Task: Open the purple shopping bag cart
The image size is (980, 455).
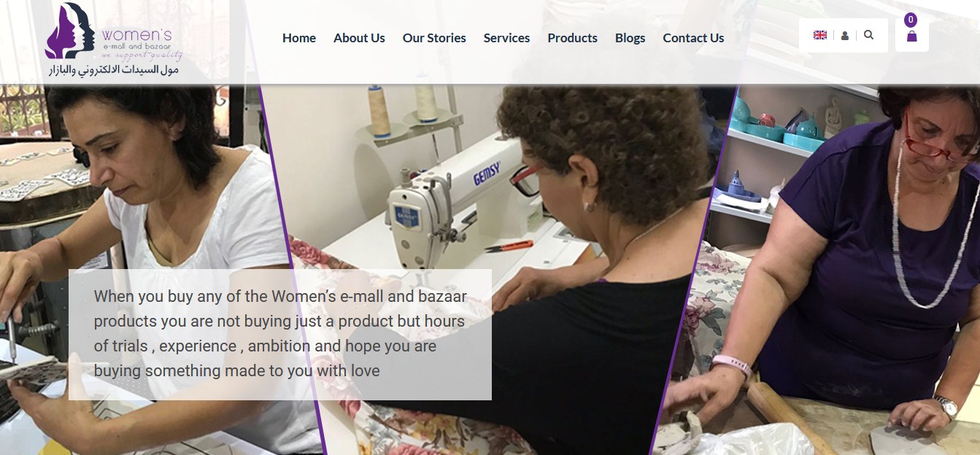Action: [x=911, y=36]
